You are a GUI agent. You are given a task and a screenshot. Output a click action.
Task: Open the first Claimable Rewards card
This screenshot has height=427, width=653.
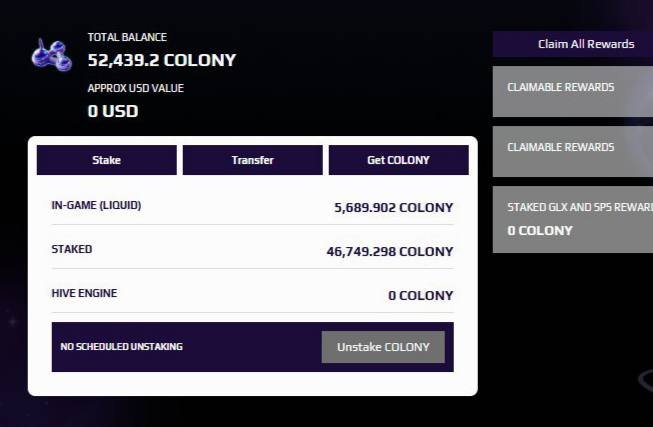(573, 91)
